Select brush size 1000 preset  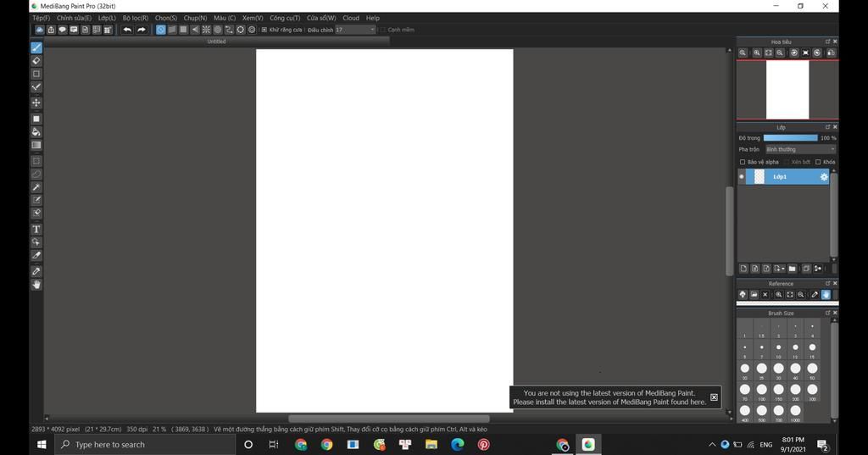795,411
